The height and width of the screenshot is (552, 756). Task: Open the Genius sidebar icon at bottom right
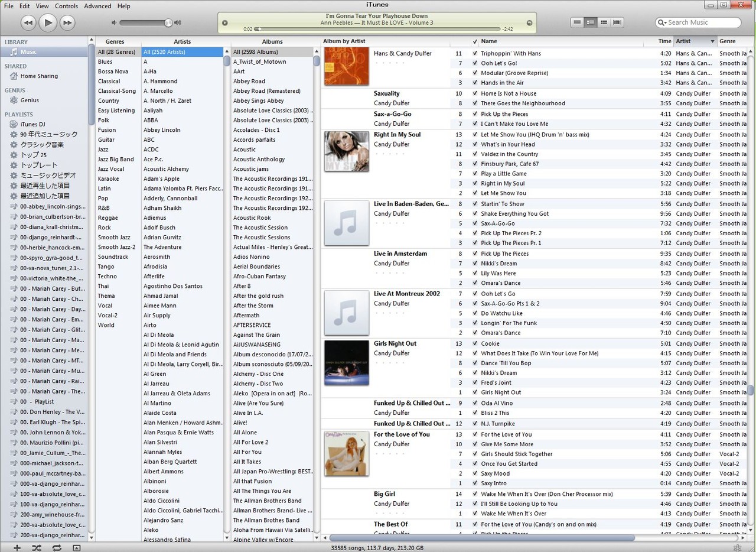(737, 548)
